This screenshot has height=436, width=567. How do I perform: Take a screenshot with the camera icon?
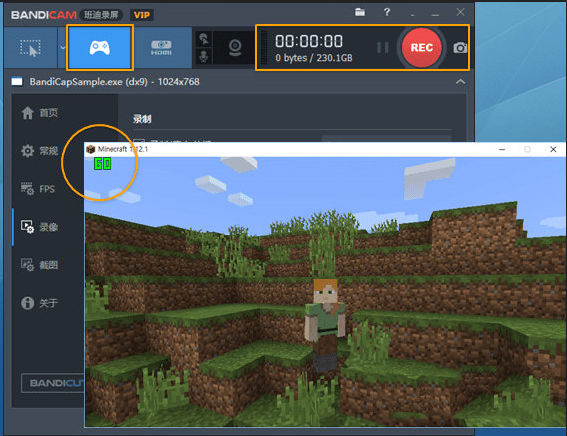pos(460,48)
